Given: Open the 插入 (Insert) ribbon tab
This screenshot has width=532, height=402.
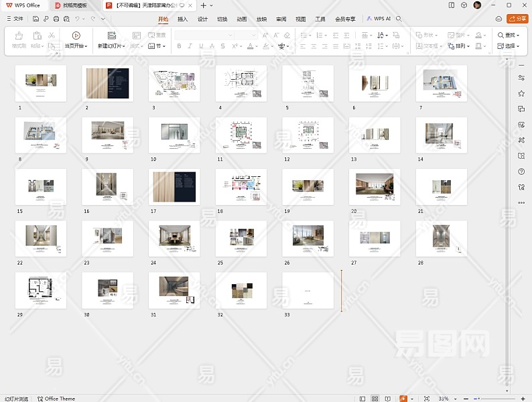Looking at the screenshot, I should click(x=182, y=19).
